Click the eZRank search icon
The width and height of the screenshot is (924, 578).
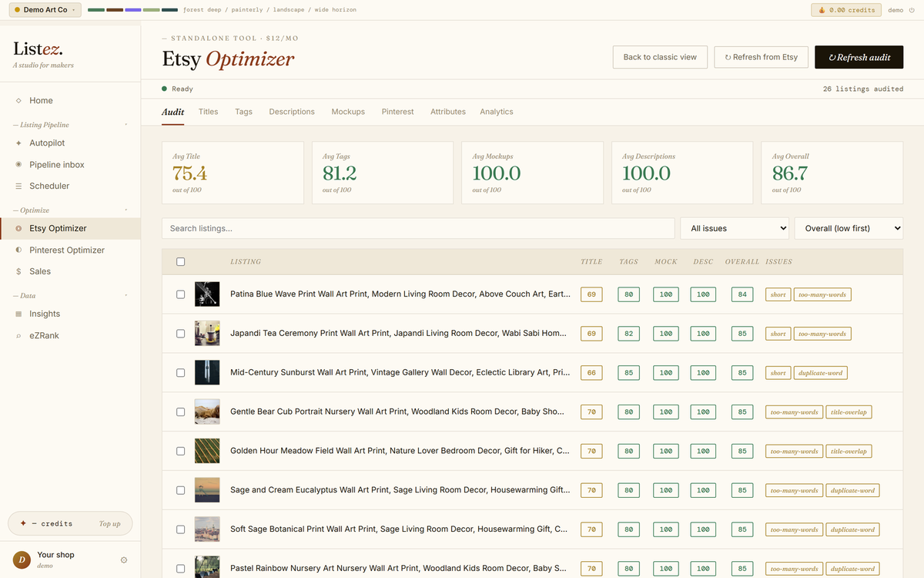tap(18, 336)
